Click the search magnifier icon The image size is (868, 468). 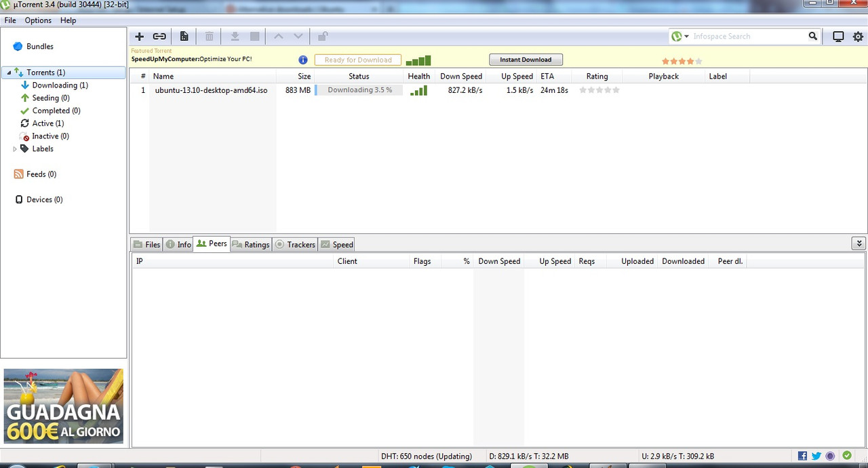(x=813, y=37)
